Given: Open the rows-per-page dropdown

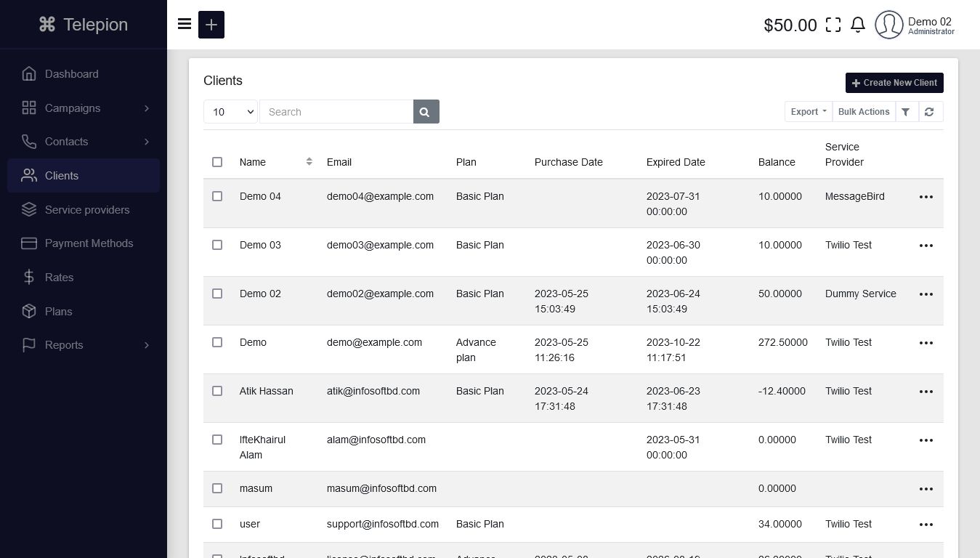Looking at the screenshot, I should 230,112.
